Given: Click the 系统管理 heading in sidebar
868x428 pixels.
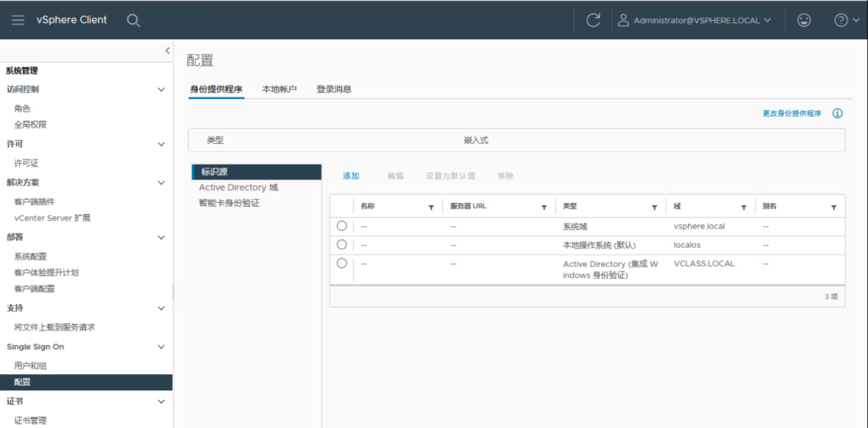Looking at the screenshot, I should click(x=22, y=71).
